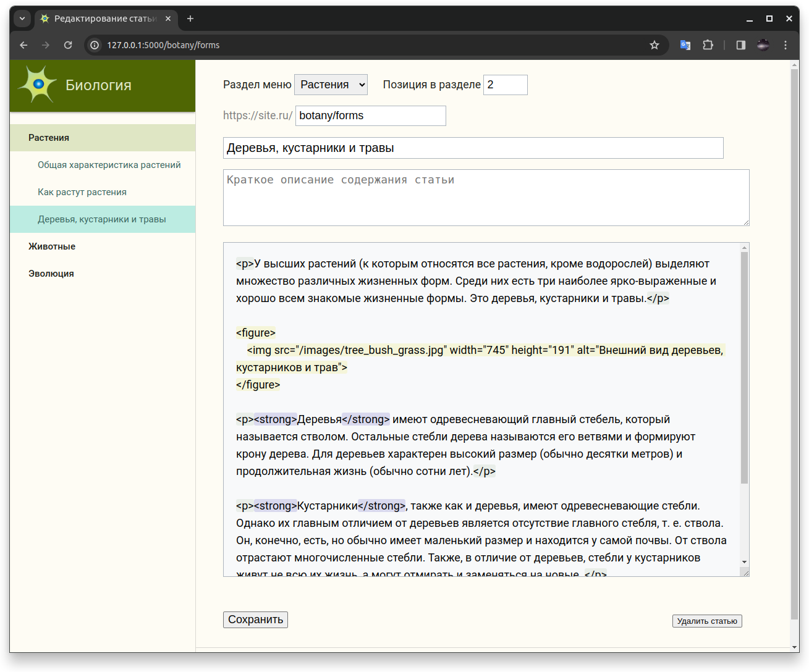Click the content editor scrollbar thumb

744,367
